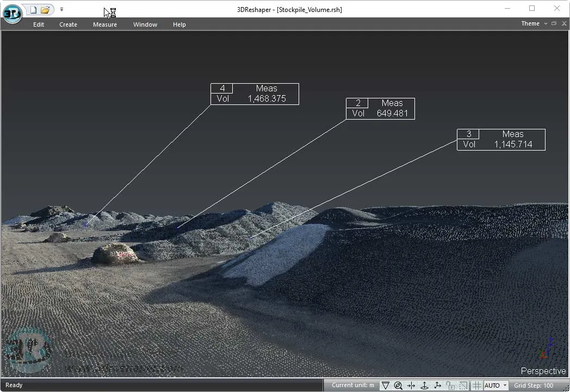Image resolution: width=570 pixels, height=392 pixels.
Task: Click the rotation axis icon in status bar
Action: [424, 385]
